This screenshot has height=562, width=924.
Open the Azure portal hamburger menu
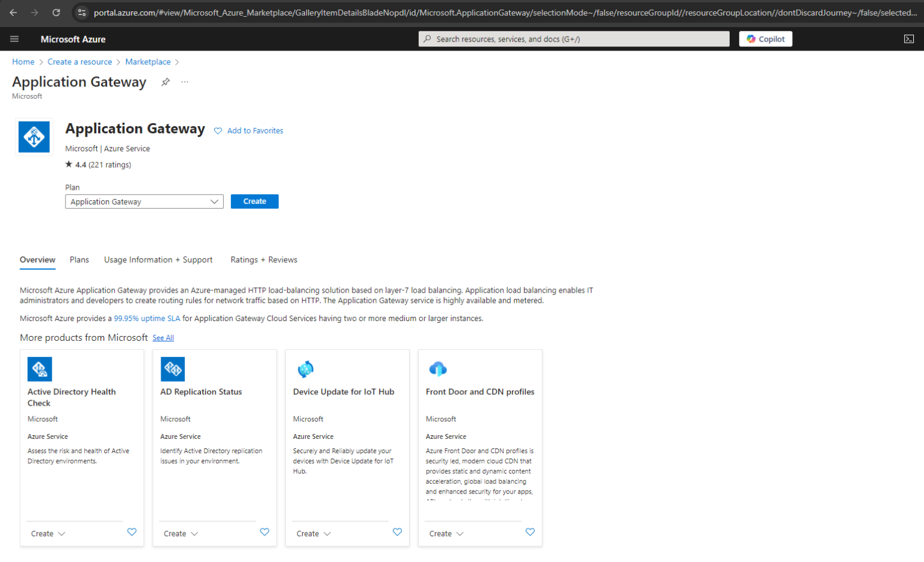click(x=14, y=38)
